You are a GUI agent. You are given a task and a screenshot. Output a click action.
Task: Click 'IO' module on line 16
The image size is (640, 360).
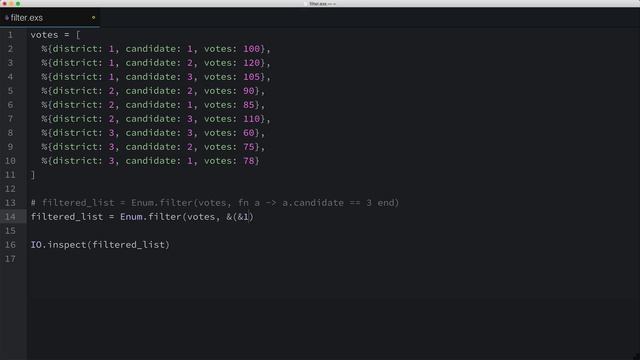36,245
